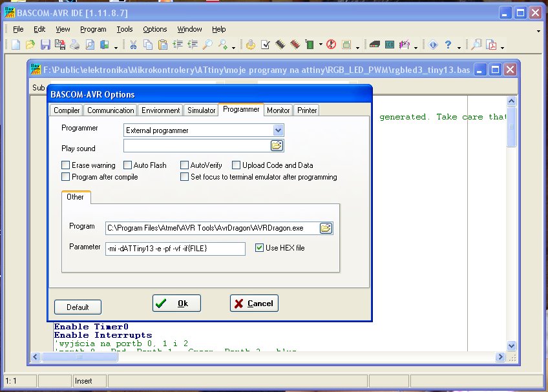This screenshot has width=548, height=392.
Task: Click Find Next toolbar icon
Action: (222, 45)
